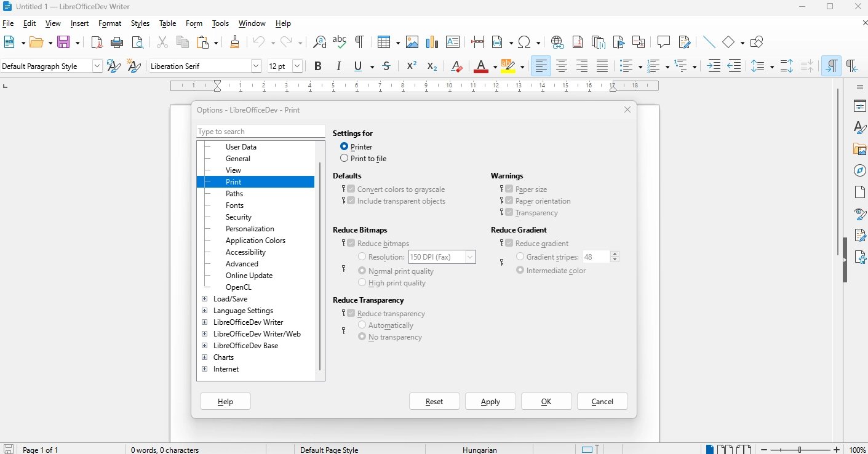Expand the Load/Save tree node

click(x=205, y=299)
